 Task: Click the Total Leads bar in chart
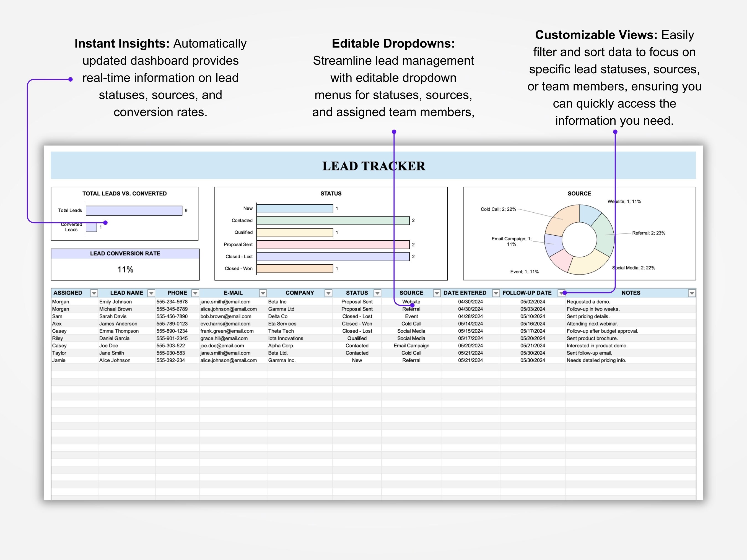coord(134,210)
